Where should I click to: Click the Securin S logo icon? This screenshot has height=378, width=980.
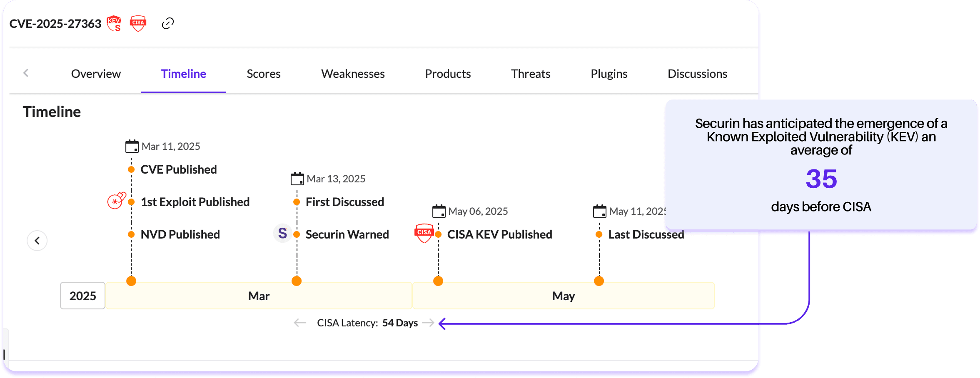[282, 233]
